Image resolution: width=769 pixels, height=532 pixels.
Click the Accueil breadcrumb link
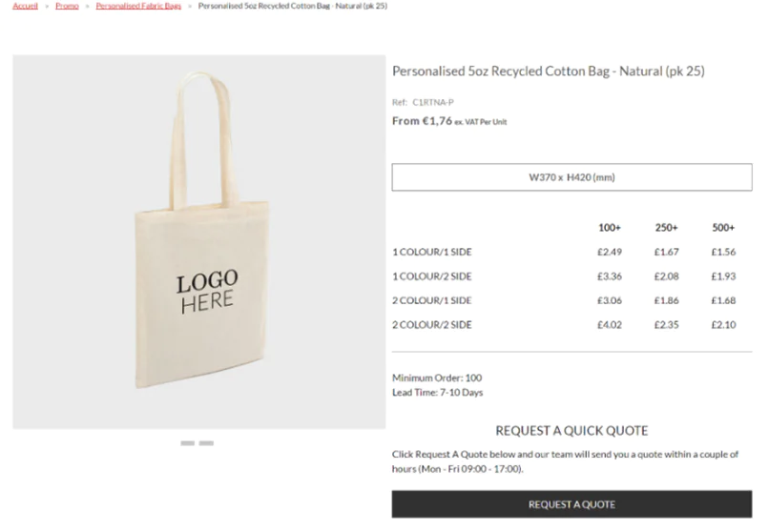[26, 6]
